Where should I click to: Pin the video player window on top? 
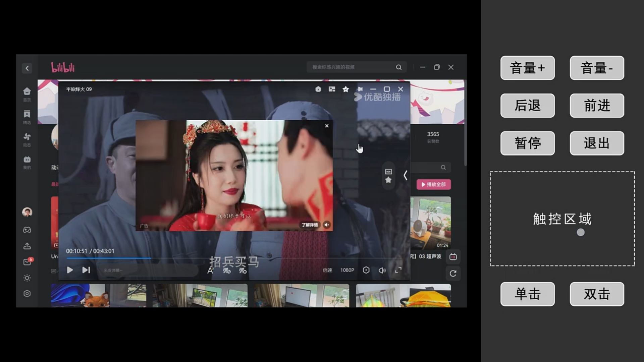tap(360, 89)
